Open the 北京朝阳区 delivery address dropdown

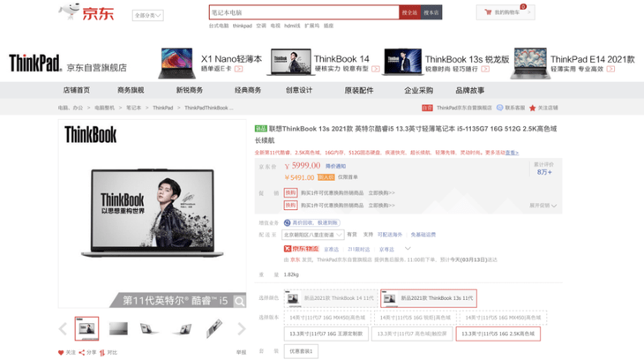[x=312, y=235]
